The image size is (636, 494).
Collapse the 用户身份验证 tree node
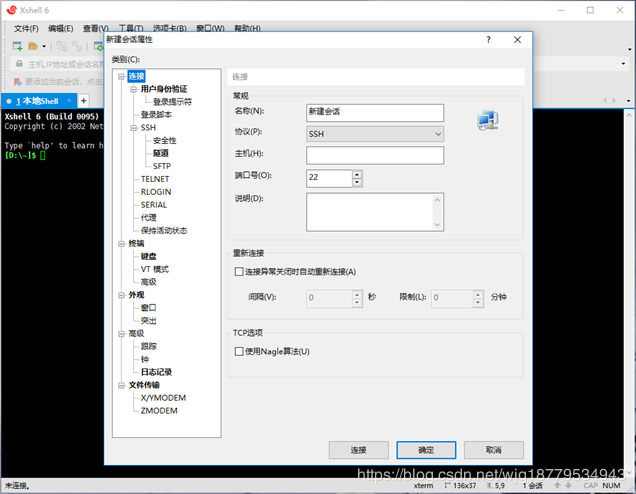133,89
